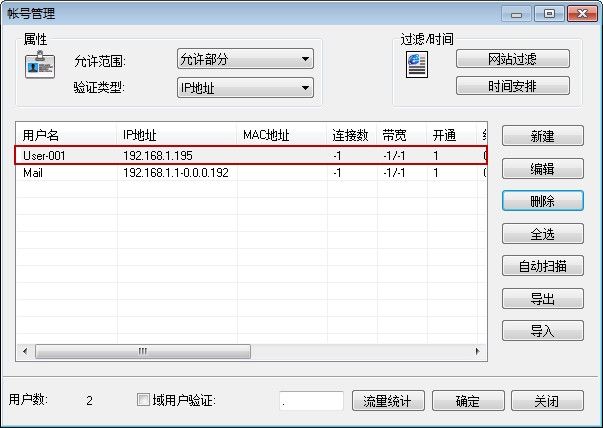Click the 全选 button
The width and height of the screenshot is (603, 428).
[x=543, y=233]
